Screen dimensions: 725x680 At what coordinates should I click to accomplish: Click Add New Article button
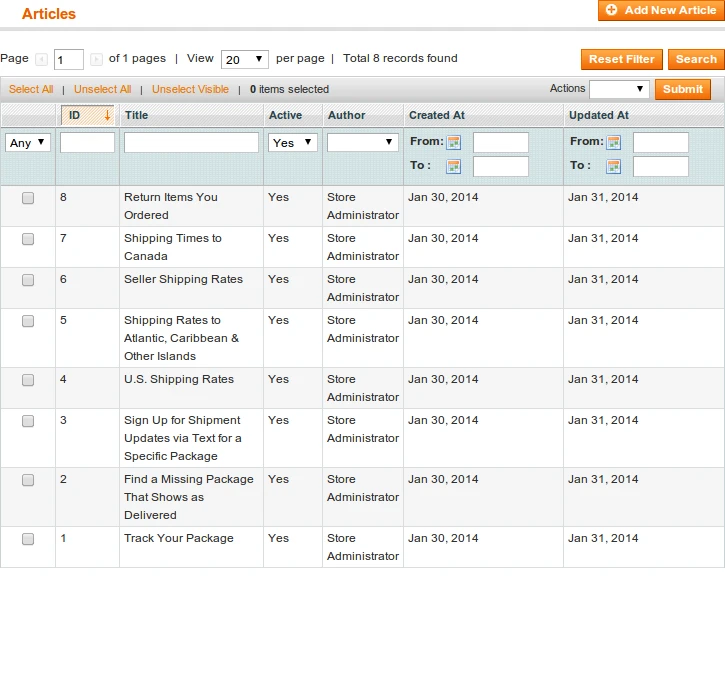tap(660, 11)
